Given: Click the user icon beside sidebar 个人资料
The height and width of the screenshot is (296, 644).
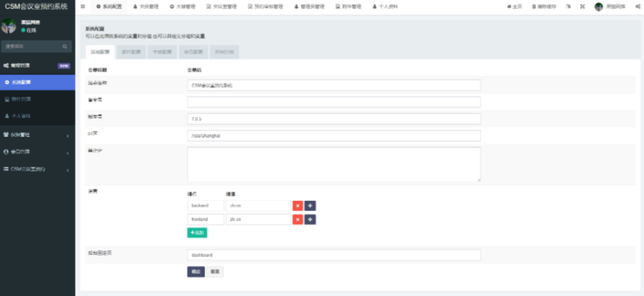Looking at the screenshot, I should pos(6,115).
